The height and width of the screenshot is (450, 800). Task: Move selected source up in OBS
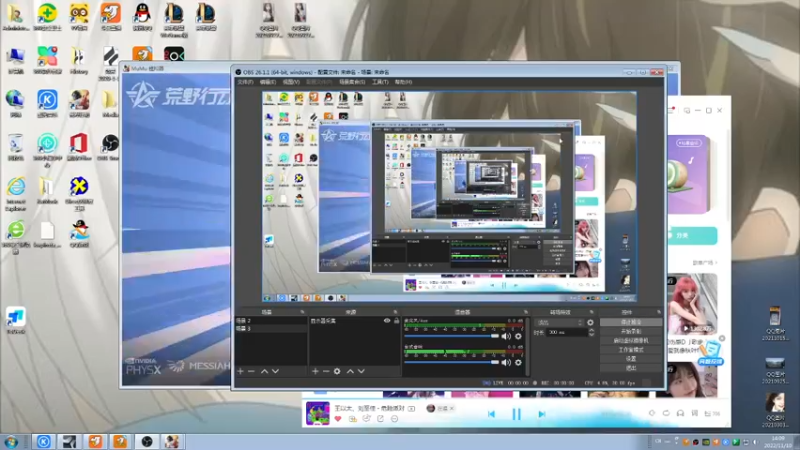point(350,371)
